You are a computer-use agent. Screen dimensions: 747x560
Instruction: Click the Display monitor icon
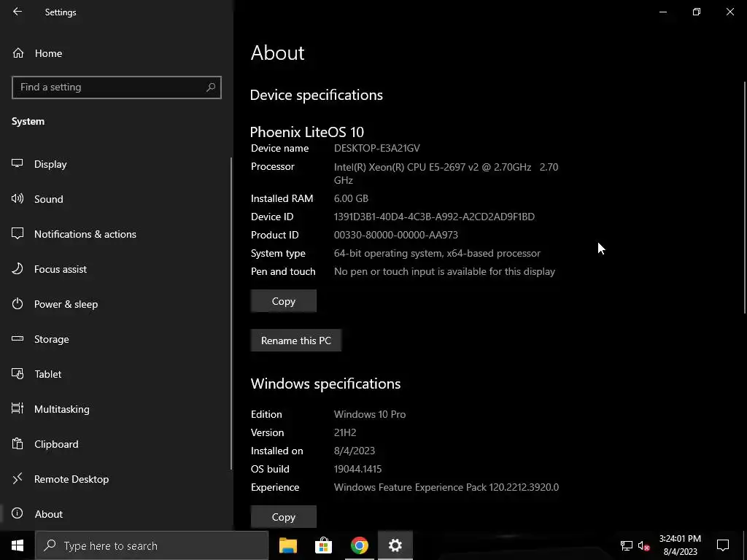(18, 163)
